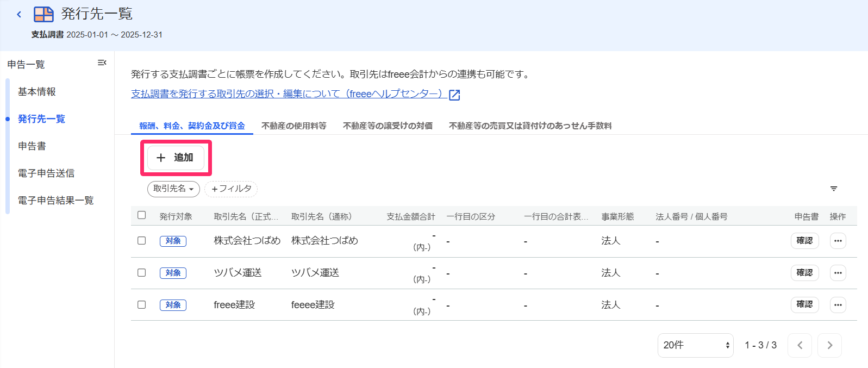Screen dimensions: 868x368
Task: Open 電子申告結果一覧 in the sidebar
Action: tap(56, 201)
